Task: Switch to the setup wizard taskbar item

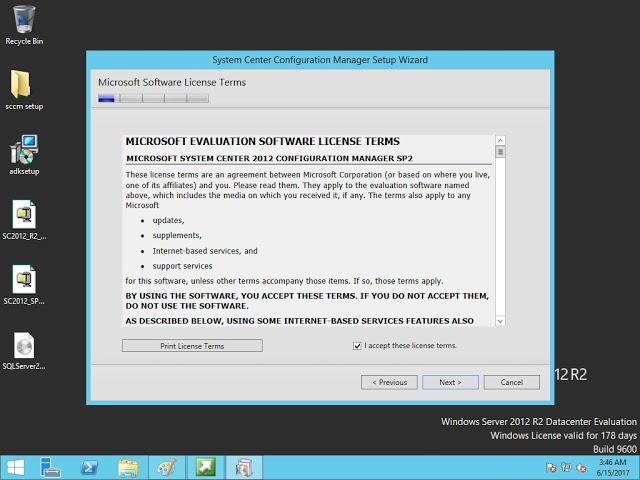Action: (x=244, y=467)
